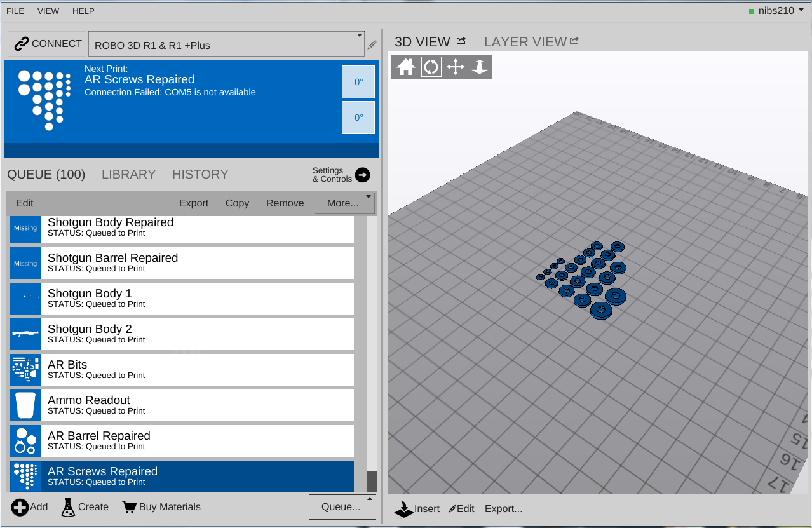
Task: Pop out the LAYER VIEW window icon
Action: (x=574, y=41)
